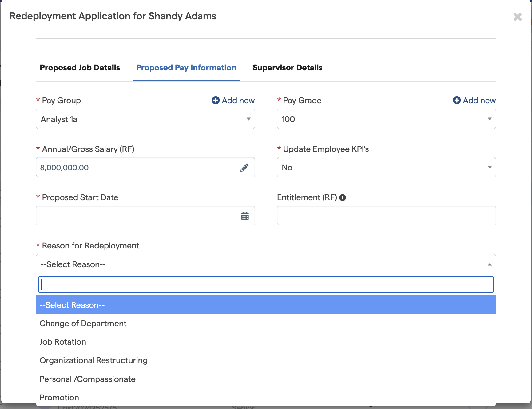Viewport: 532px width, 409px height.
Task: Pick Job Rotation from the reason list
Action: (x=266, y=342)
